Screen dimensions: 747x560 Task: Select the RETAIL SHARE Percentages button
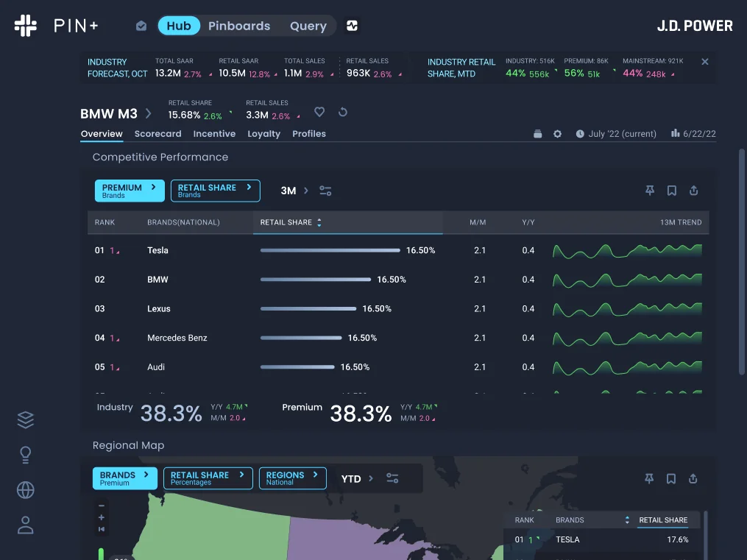tap(208, 478)
